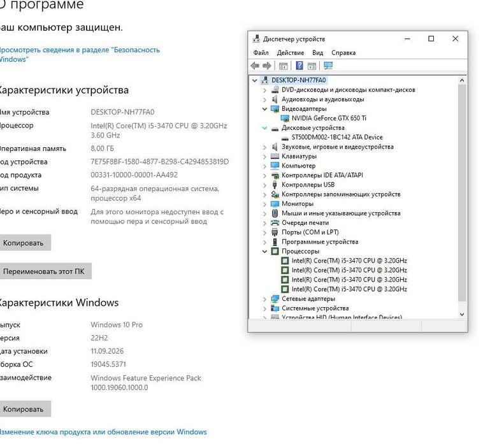Click the device ID value 7E75F8BF-1580-4877-B298-C4294853819D
Image resolution: width=504 pixels, height=446 pixels.
160,162
